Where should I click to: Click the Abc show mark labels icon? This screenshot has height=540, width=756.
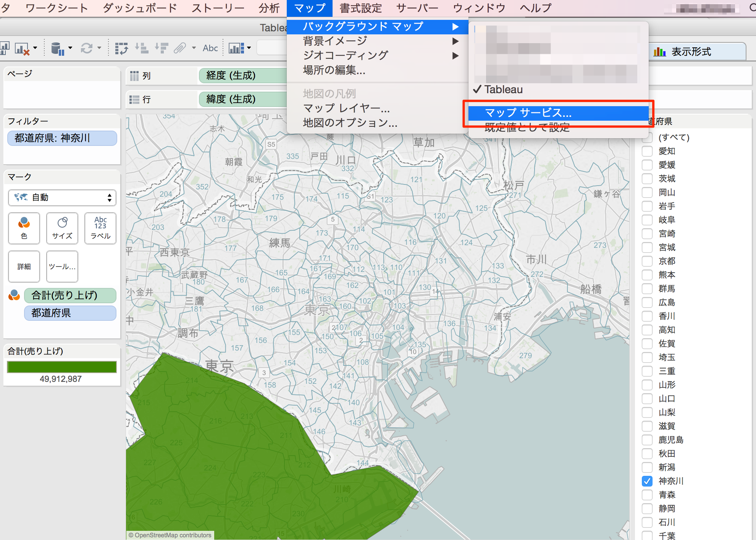210,48
